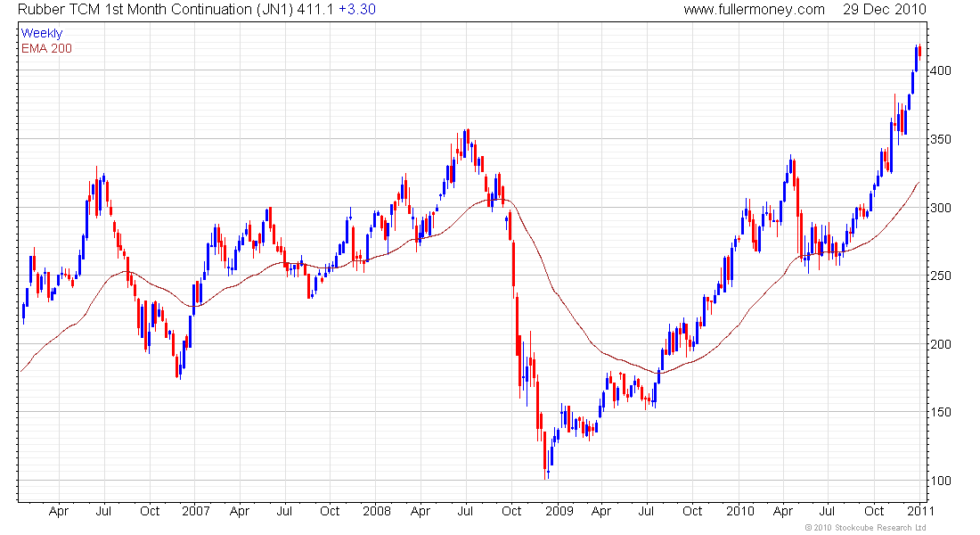
Task: Click the price change +3.30
Action: coord(357,10)
